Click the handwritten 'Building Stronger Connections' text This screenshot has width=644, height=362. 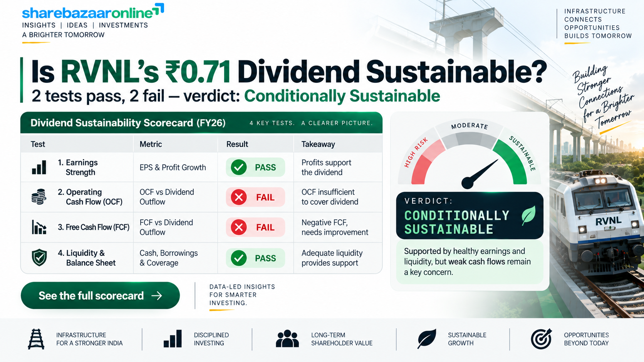(x=603, y=97)
